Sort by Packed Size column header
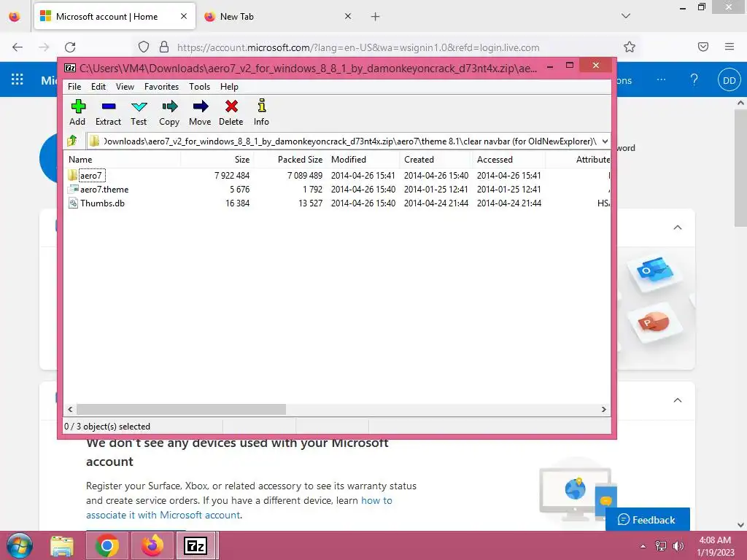The width and height of the screenshot is (747, 560). click(290, 160)
